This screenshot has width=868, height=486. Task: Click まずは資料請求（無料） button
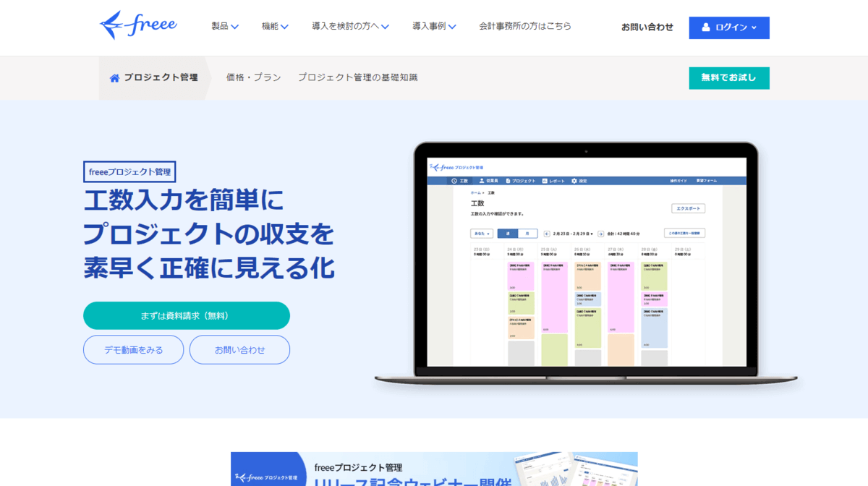(187, 316)
